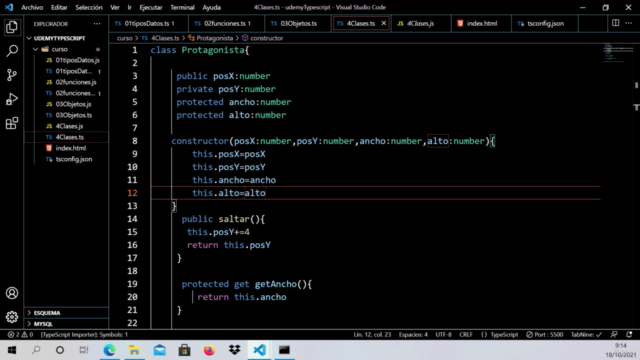640x360 pixels.
Task: Open Firefox from taskbar
Action: pos(209,350)
